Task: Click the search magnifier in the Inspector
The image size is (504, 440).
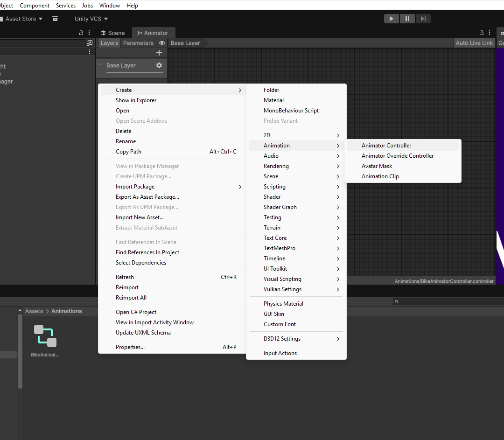Action: click(396, 301)
